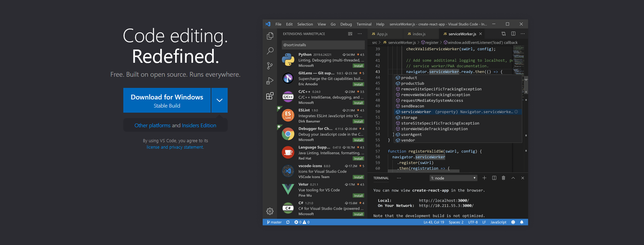644x245 pixels.
Task: Open Source Control branch icon in activity bar
Action: click(x=270, y=66)
